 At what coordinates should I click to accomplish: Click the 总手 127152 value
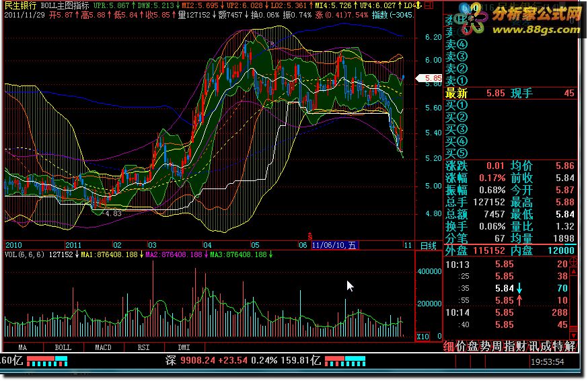coord(489,203)
